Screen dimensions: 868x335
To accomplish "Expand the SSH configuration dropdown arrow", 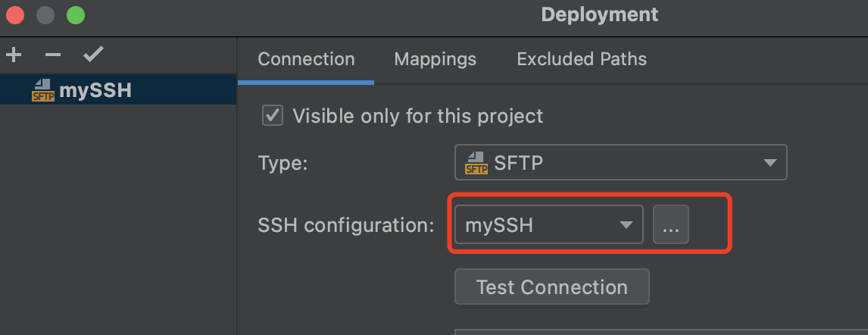I will 626,225.
